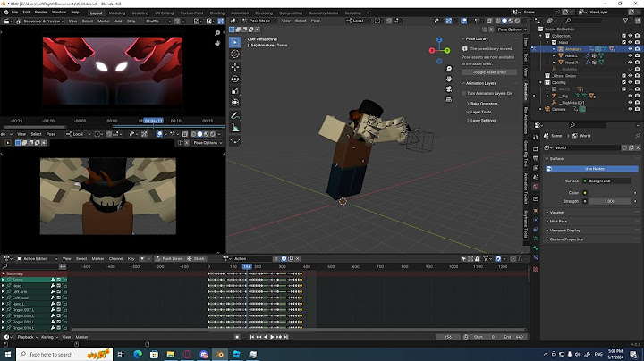The width and height of the screenshot is (644, 361).
Task: Expand the Layer Settings section
Action: click(x=481, y=121)
